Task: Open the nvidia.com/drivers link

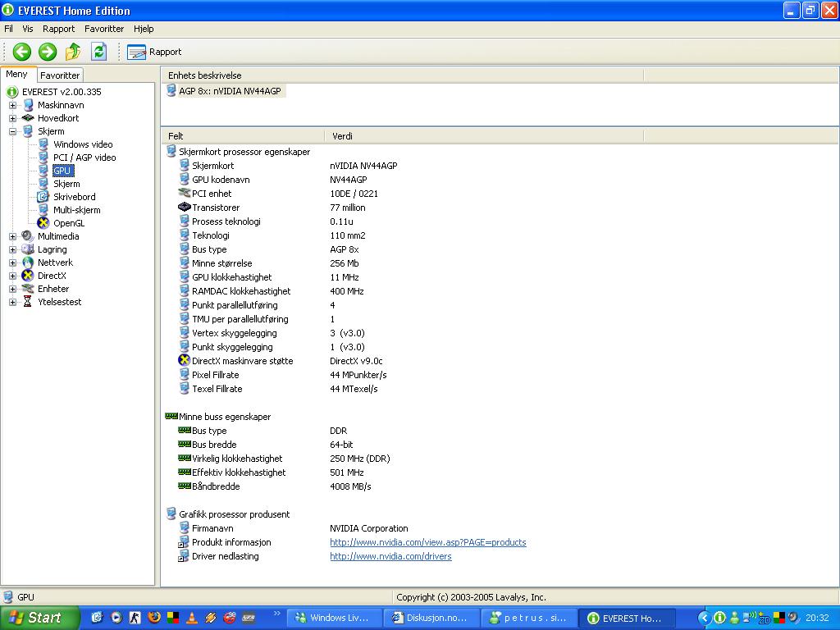Action: pyautogui.click(x=390, y=556)
